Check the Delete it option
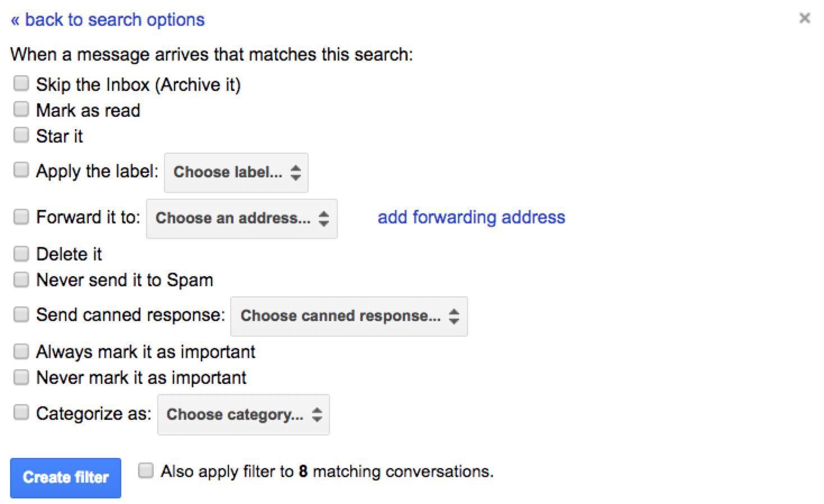The height and width of the screenshot is (504, 824). click(21, 254)
